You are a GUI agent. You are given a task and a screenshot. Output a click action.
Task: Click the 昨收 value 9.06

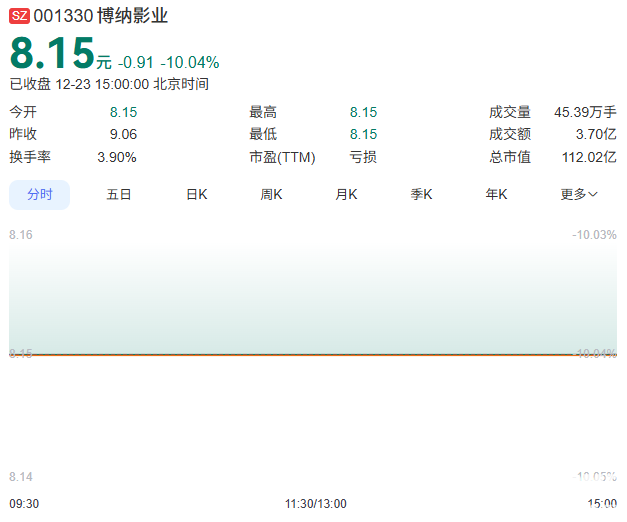pos(123,134)
